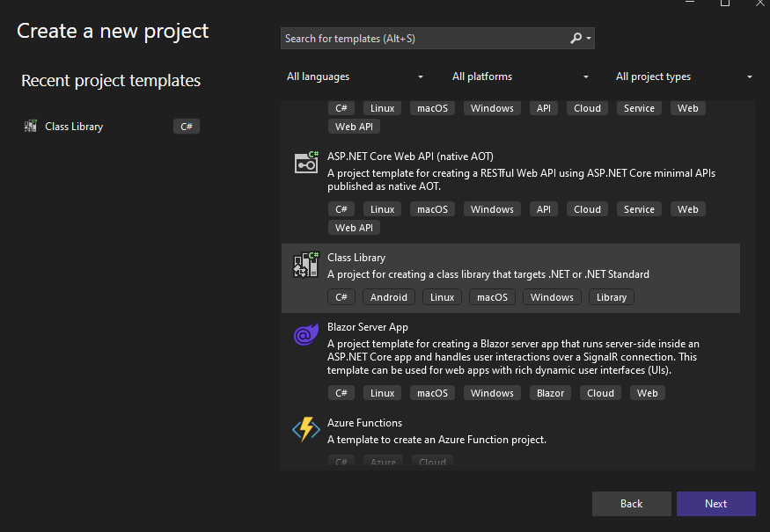Click the API tag on native AOT template
Image resolution: width=770 pixels, height=532 pixels.
(544, 209)
